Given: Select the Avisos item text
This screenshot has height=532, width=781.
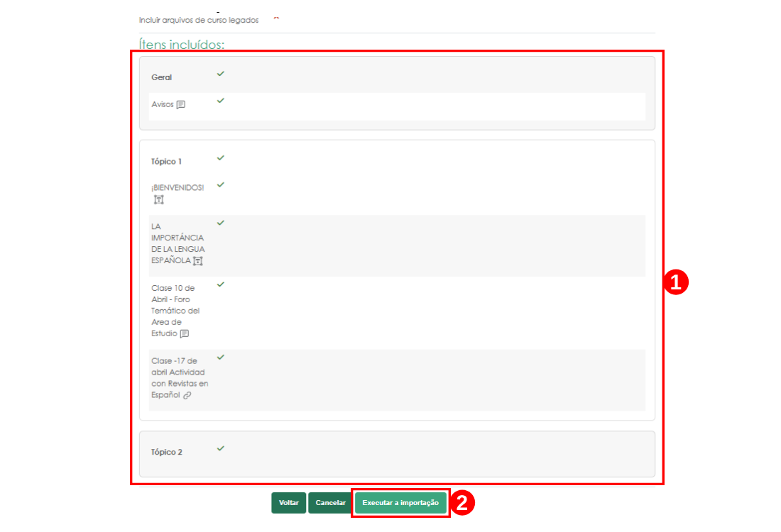Looking at the screenshot, I should tap(163, 104).
